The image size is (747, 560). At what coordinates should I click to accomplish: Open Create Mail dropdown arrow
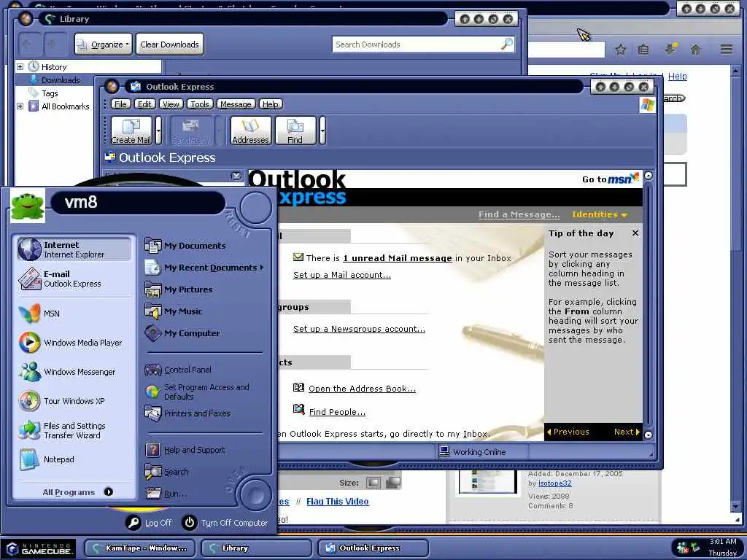pos(158,131)
